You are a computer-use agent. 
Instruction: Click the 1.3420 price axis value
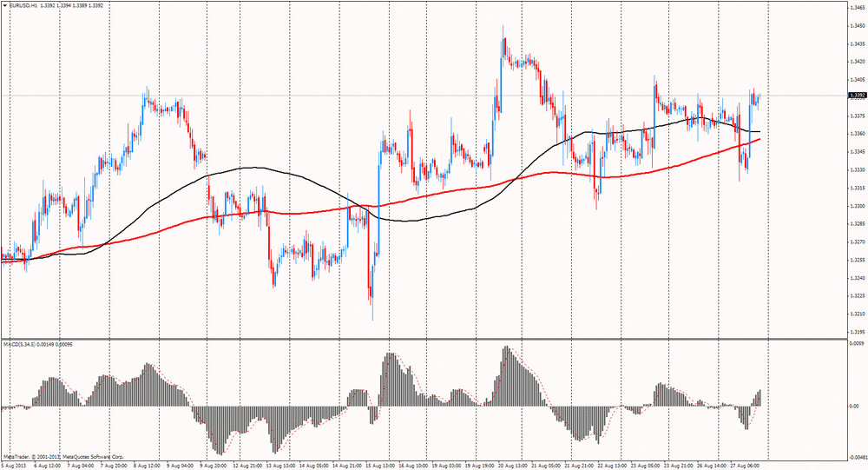pyautogui.click(x=858, y=62)
